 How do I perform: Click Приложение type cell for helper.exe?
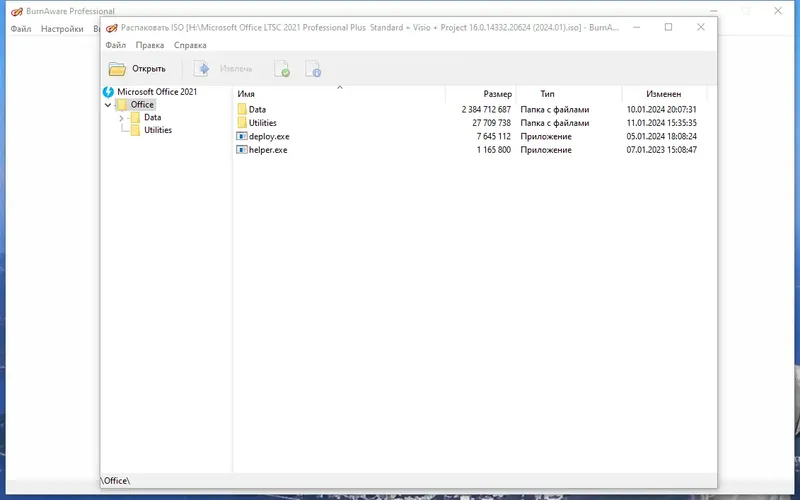click(545, 150)
